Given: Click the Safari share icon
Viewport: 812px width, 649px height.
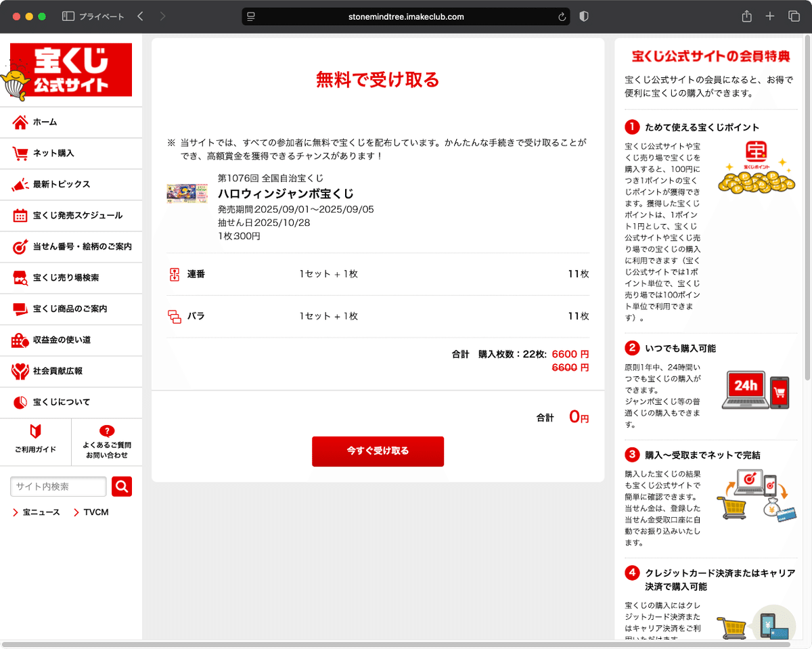Looking at the screenshot, I should click(x=746, y=16).
